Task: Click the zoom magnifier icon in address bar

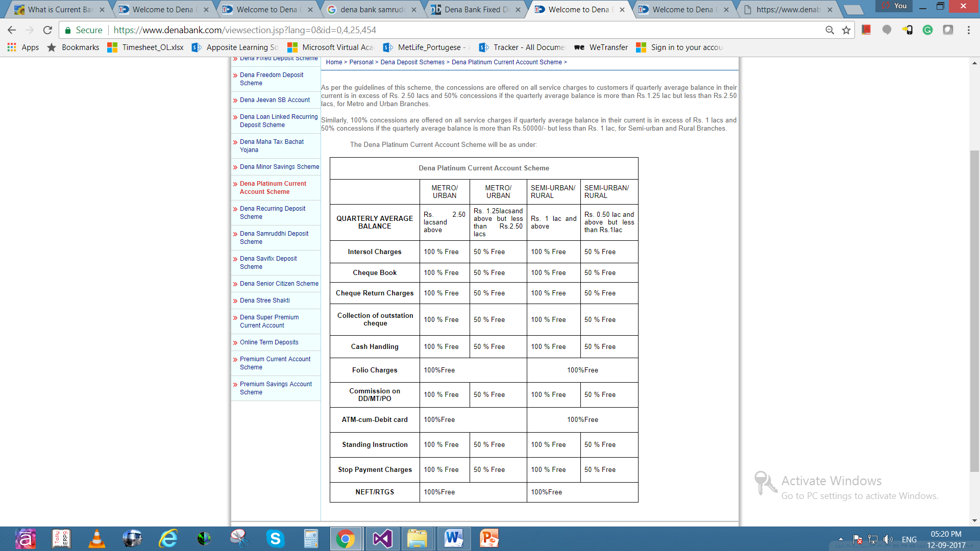Action: (830, 30)
